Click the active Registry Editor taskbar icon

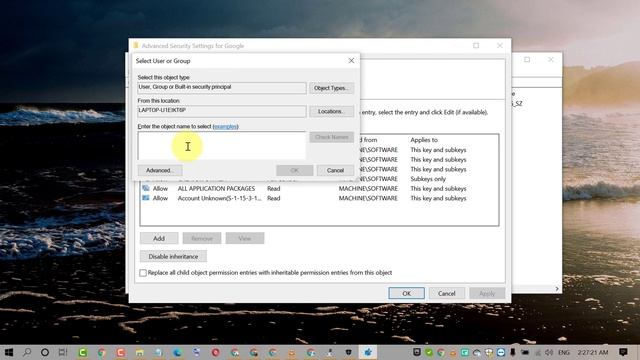[x=368, y=352]
